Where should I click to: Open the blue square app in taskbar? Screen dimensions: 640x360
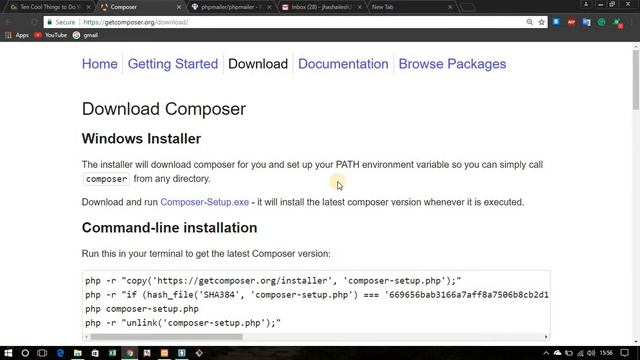[x=182, y=353]
